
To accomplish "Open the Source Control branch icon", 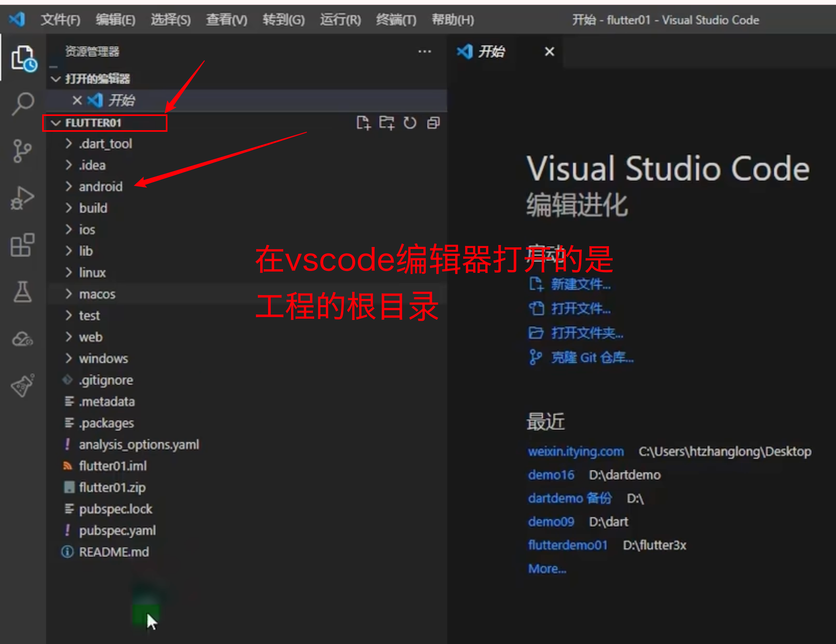I will coord(22,151).
